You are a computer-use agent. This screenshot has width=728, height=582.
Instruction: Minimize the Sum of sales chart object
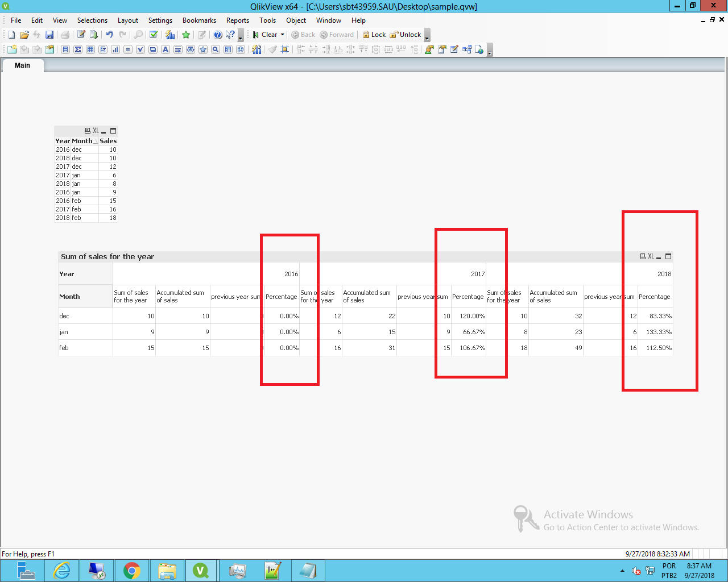(659, 257)
